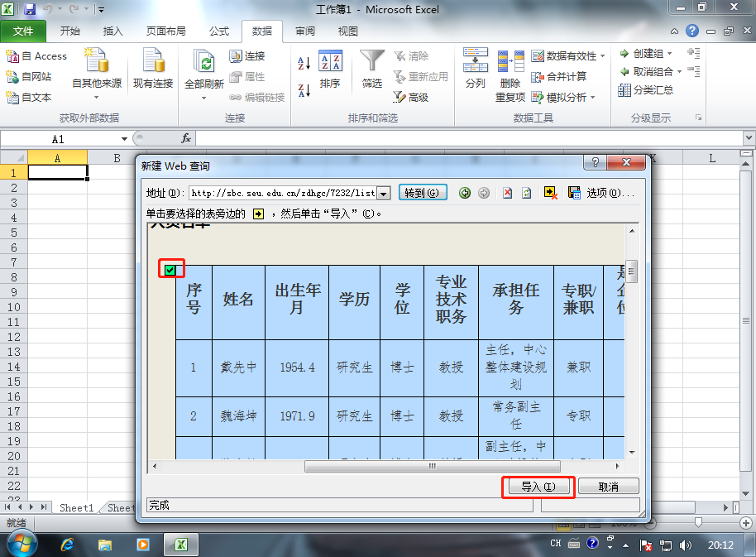Open the File (文件) tab
The height and width of the screenshot is (557, 756).
[23, 31]
